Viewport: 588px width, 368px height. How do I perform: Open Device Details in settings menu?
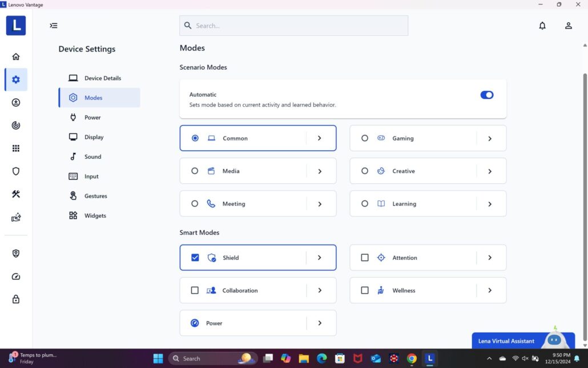pyautogui.click(x=99, y=78)
